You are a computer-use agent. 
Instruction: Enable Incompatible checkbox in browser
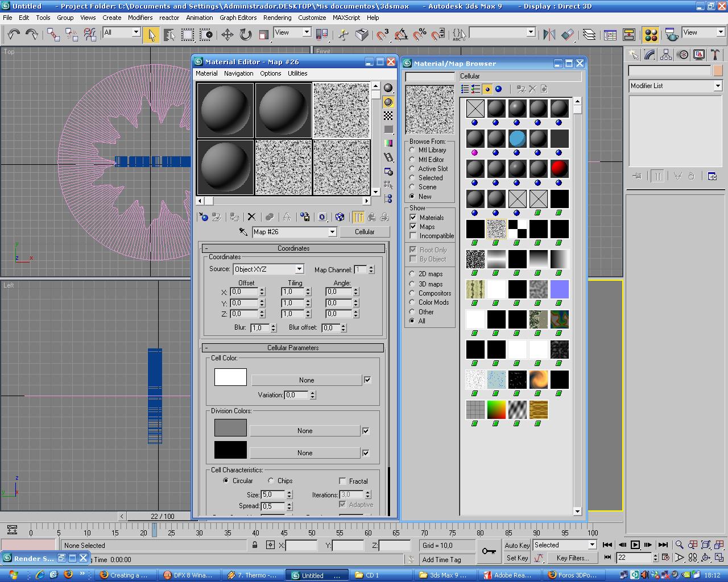coord(413,235)
